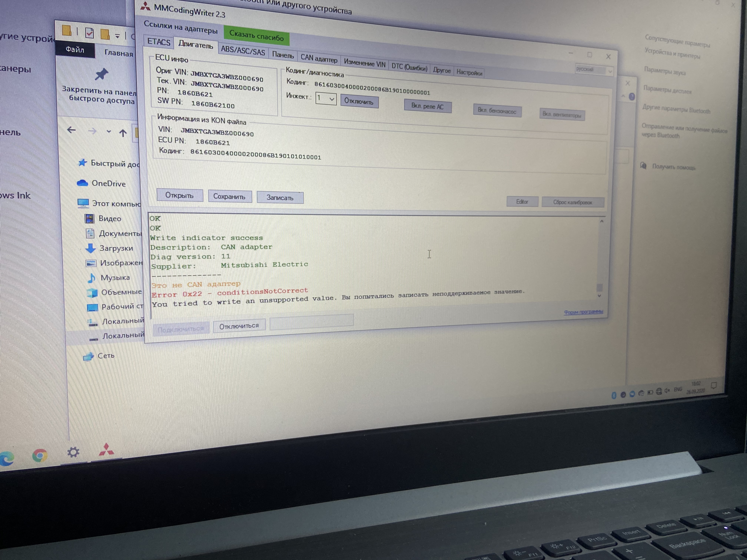Open Рабочий стол in tree
Image resolution: width=747 pixels, height=560 pixels.
(115, 306)
